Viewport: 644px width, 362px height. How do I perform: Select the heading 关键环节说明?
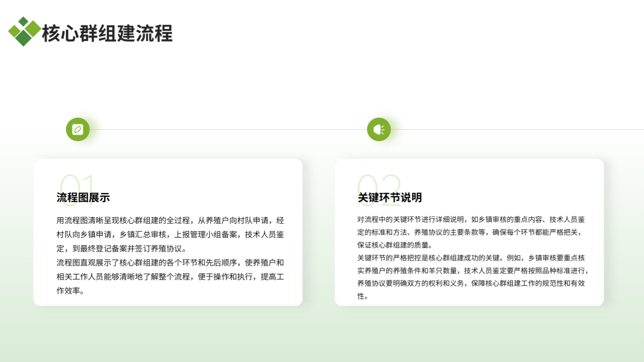click(390, 198)
